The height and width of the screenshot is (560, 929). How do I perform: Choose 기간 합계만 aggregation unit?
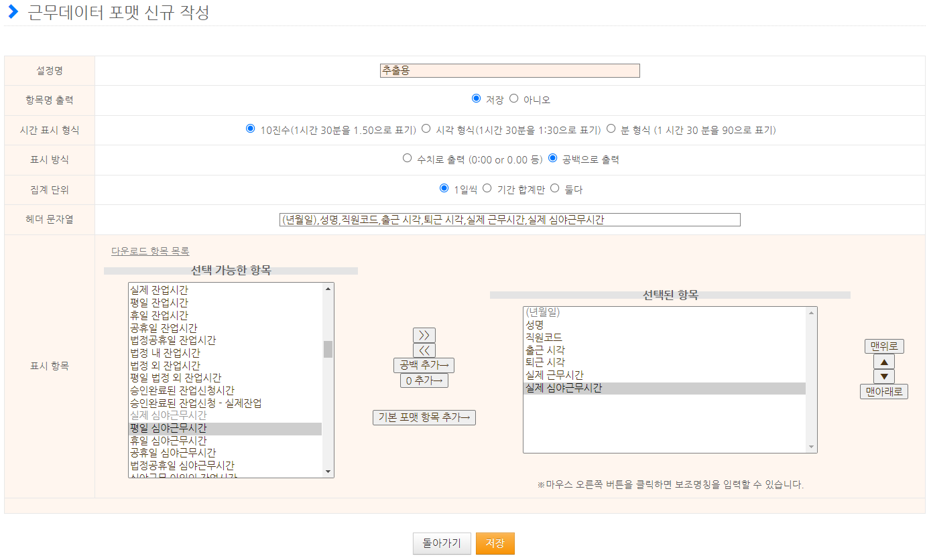[487, 188]
